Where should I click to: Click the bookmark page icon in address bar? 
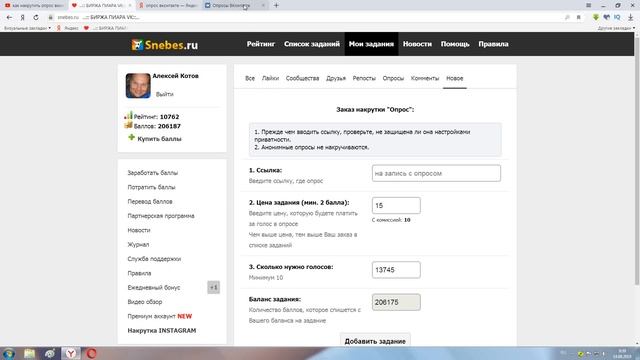578,18
